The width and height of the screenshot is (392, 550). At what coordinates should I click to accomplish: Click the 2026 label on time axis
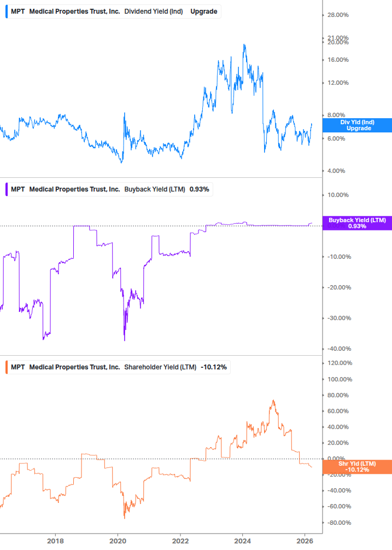[305, 541]
